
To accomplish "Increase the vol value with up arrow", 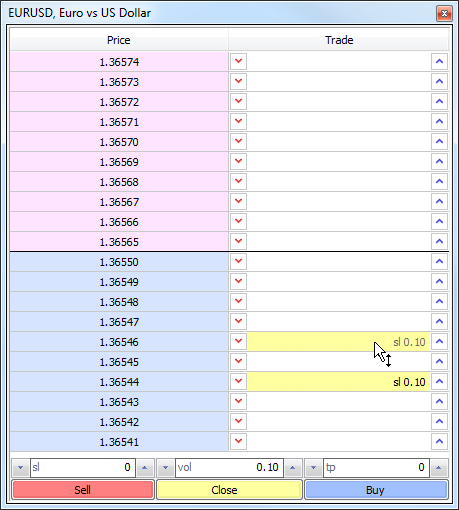I will click(293, 468).
